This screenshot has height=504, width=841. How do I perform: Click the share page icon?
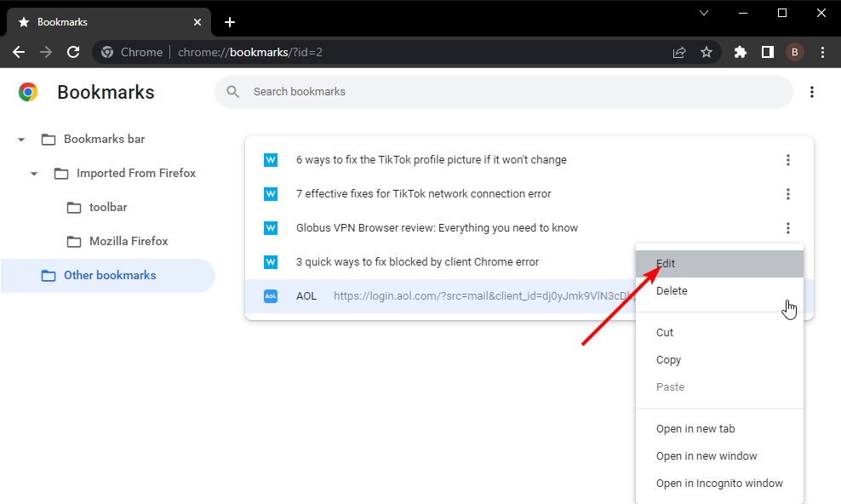679,52
